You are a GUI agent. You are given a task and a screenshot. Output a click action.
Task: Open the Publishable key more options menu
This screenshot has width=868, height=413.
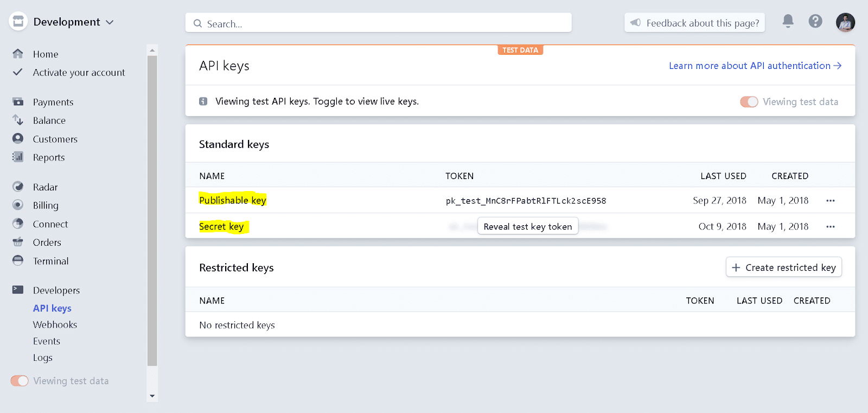tap(831, 201)
